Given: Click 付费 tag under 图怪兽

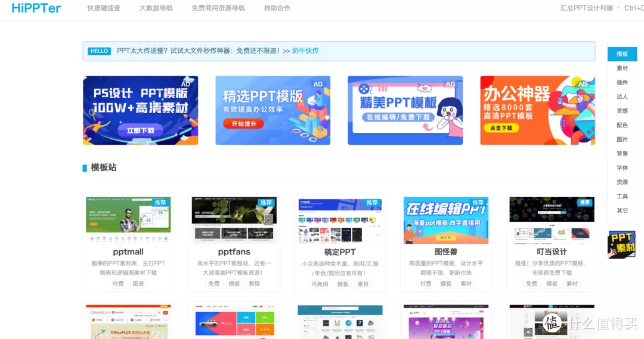Looking at the screenshot, I should click(426, 284).
